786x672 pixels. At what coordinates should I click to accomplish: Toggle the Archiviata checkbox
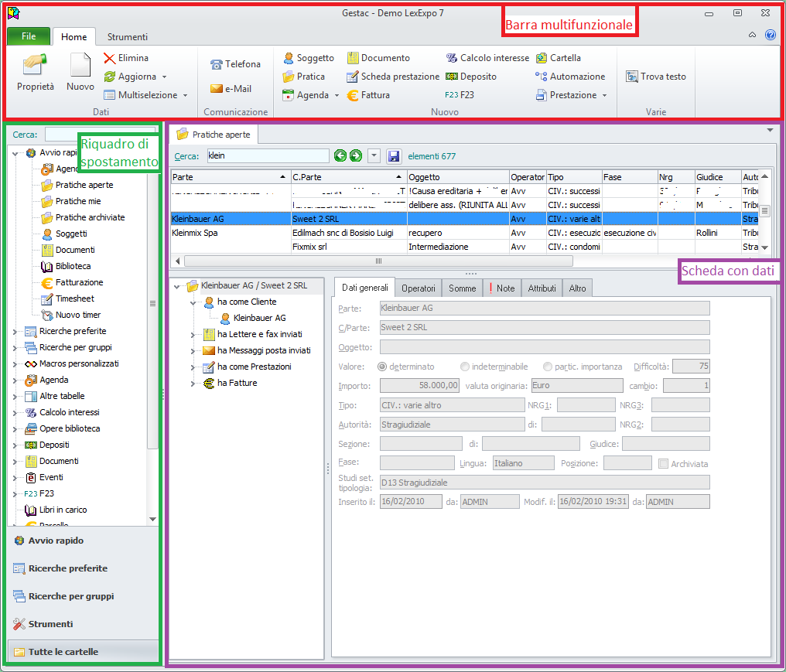point(663,464)
